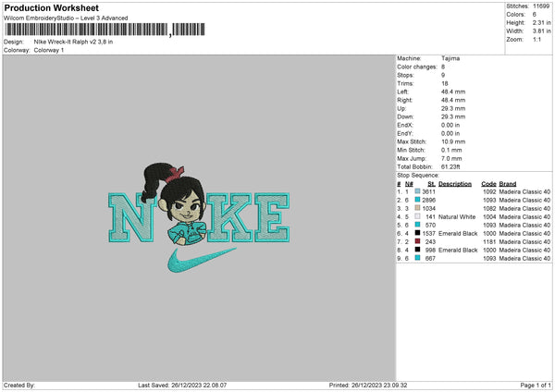The image size is (555, 392).
Task: Select the Total Bobbin value '61.23ft'
Action: tap(450, 166)
